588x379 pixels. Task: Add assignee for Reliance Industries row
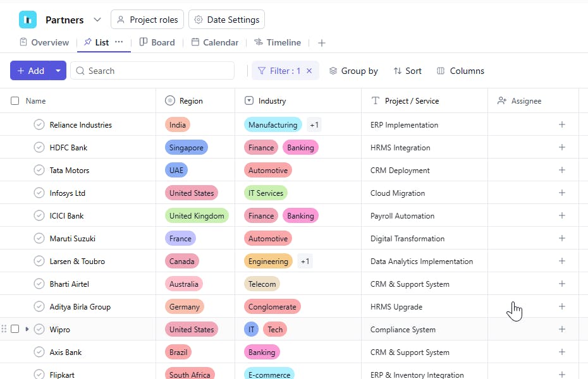[561, 124]
